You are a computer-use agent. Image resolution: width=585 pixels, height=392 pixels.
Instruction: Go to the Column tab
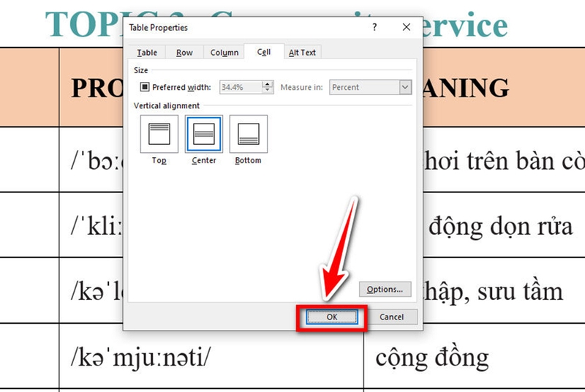tap(224, 53)
